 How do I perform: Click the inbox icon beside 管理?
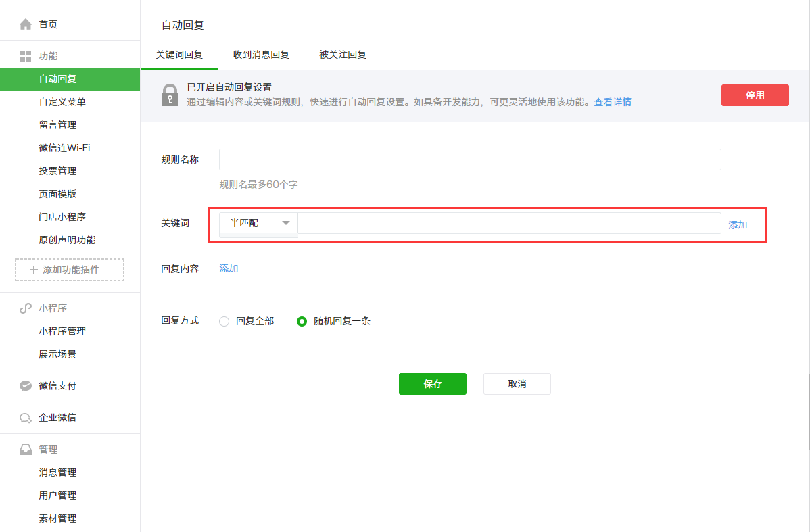(x=25, y=450)
